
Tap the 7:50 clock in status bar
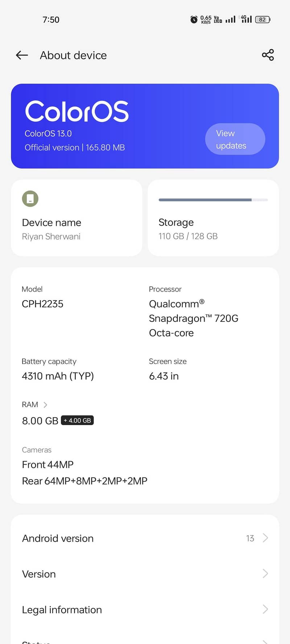pyautogui.click(x=51, y=20)
